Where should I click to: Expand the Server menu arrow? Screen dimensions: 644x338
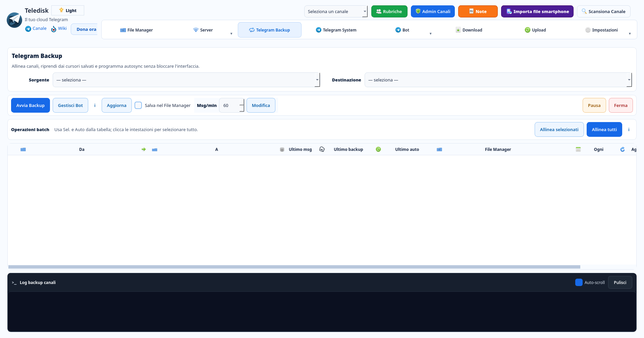[231, 34]
